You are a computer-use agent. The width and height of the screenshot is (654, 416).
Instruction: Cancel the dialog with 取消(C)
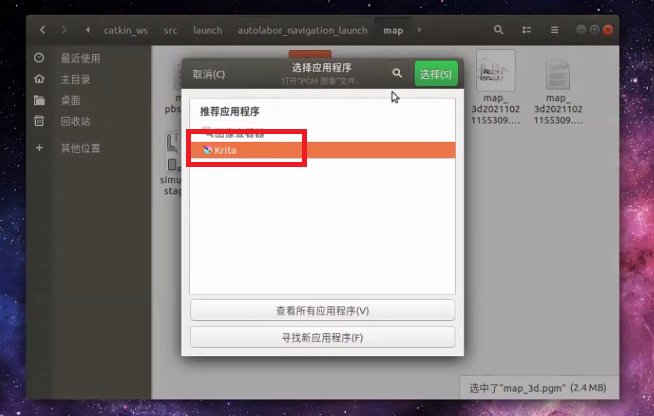209,74
